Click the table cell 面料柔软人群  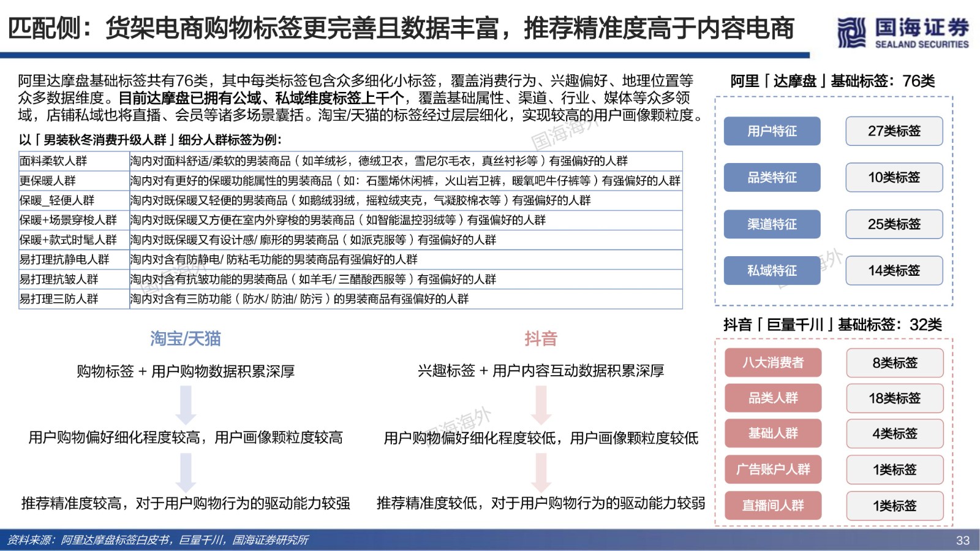pos(74,161)
